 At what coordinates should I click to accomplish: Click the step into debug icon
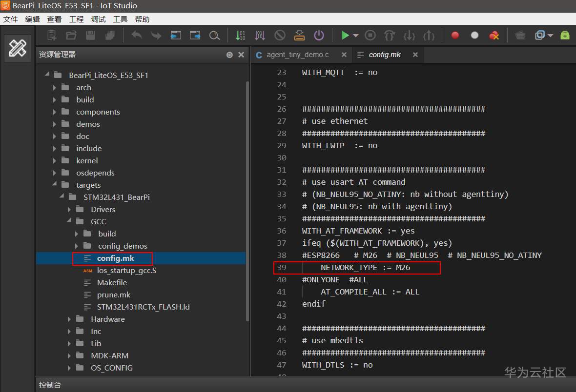pyautogui.click(x=409, y=35)
